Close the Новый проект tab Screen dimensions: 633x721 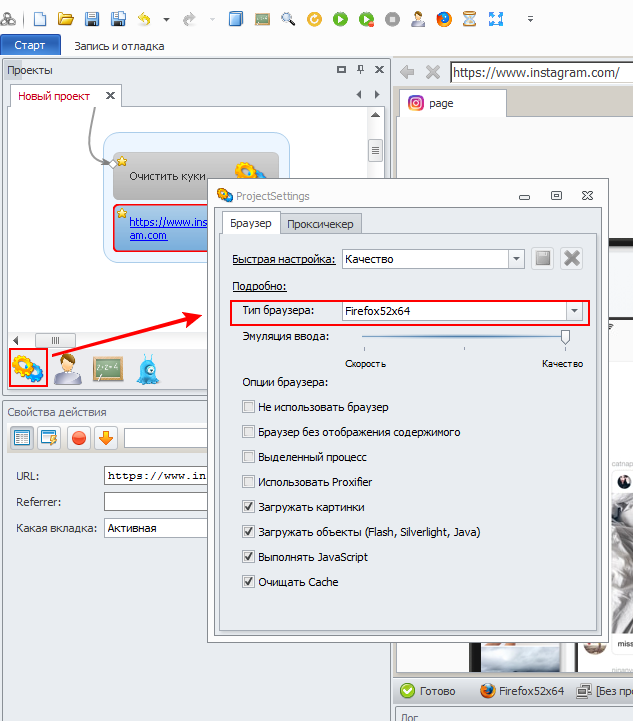click(110, 96)
